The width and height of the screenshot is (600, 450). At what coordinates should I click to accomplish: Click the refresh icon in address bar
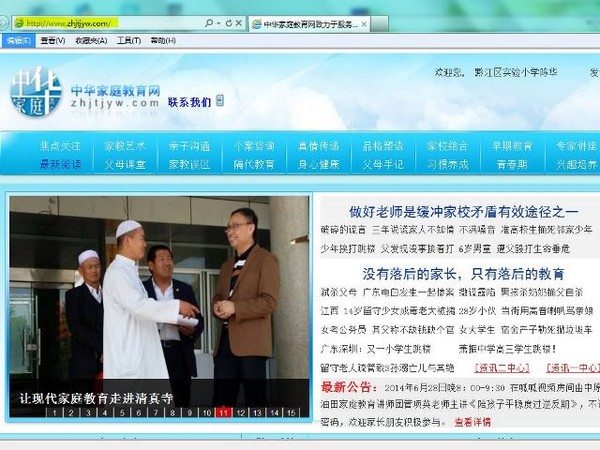pos(228,22)
